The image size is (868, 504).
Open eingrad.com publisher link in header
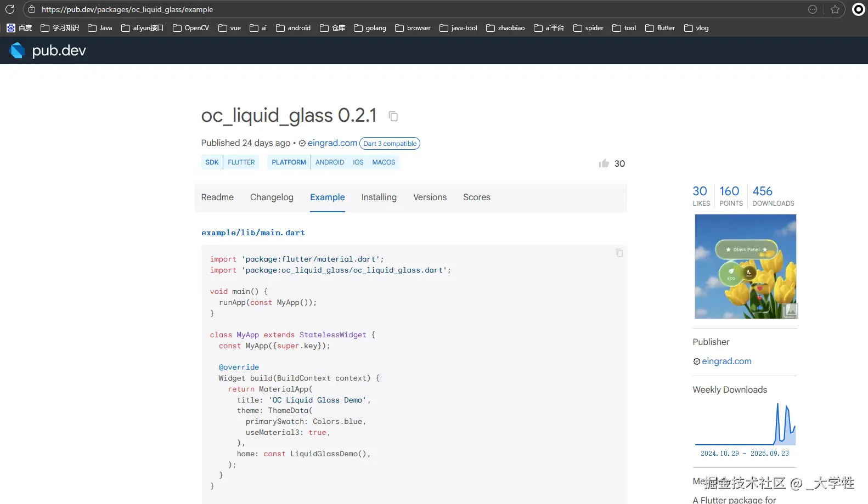332,143
